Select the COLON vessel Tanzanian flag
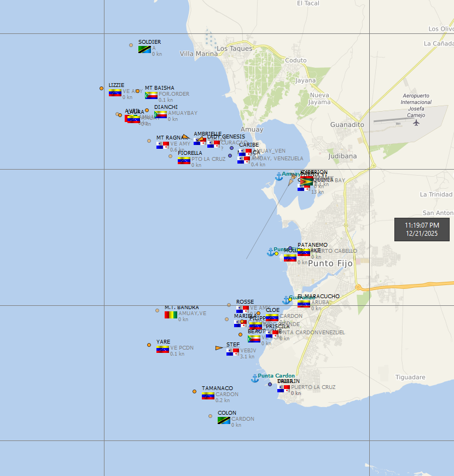The height and width of the screenshot is (476, 454). (x=224, y=420)
